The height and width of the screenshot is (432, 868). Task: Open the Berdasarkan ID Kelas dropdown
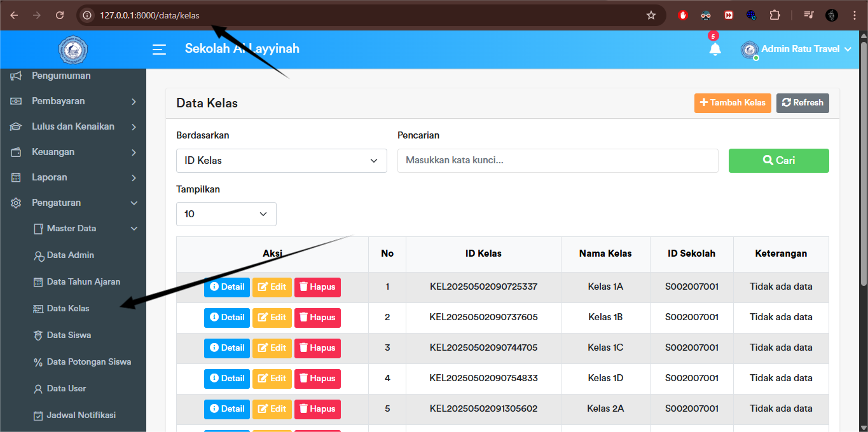pos(281,161)
